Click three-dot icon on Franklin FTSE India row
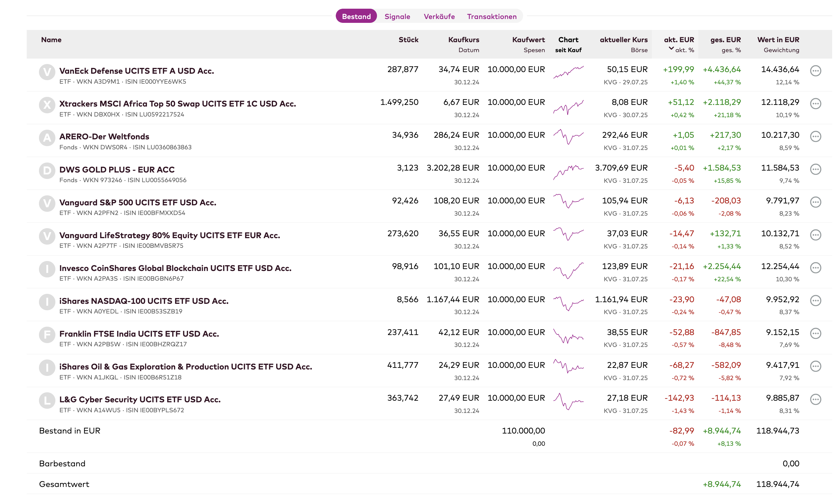The width and height of the screenshot is (837, 504). tap(815, 333)
